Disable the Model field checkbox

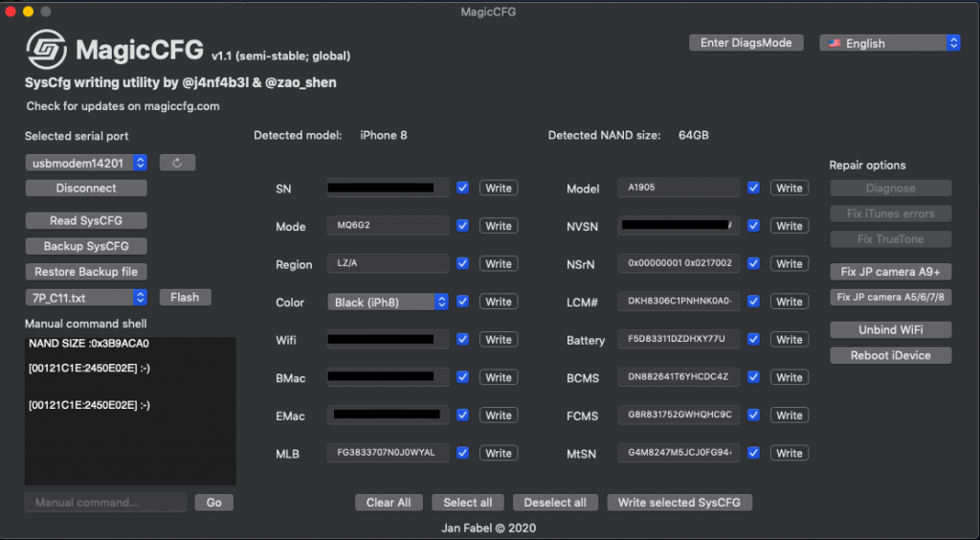tap(754, 188)
